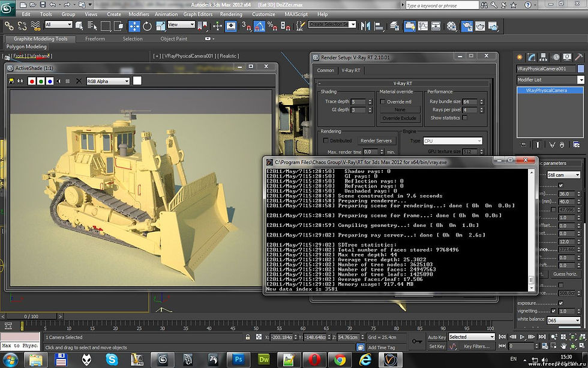Activate Select and Uniform Scale tool
588x368 pixels.
pyautogui.click(x=161, y=26)
